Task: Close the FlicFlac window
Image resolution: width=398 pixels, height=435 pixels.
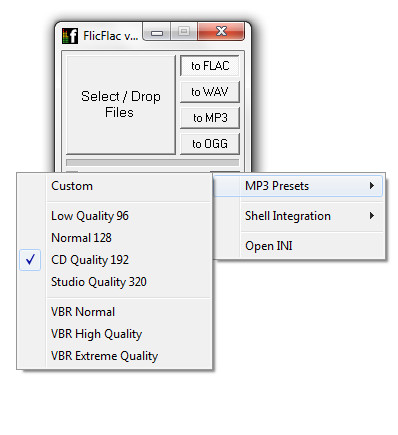Action: click(221, 32)
